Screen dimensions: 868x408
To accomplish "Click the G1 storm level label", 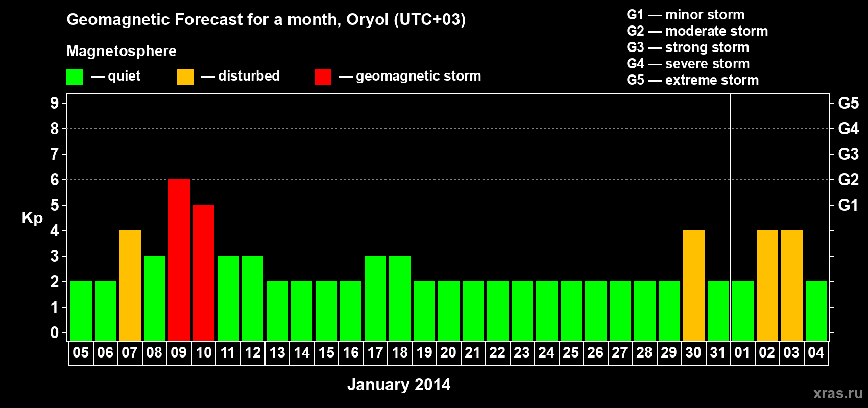I will coord(848,205).
